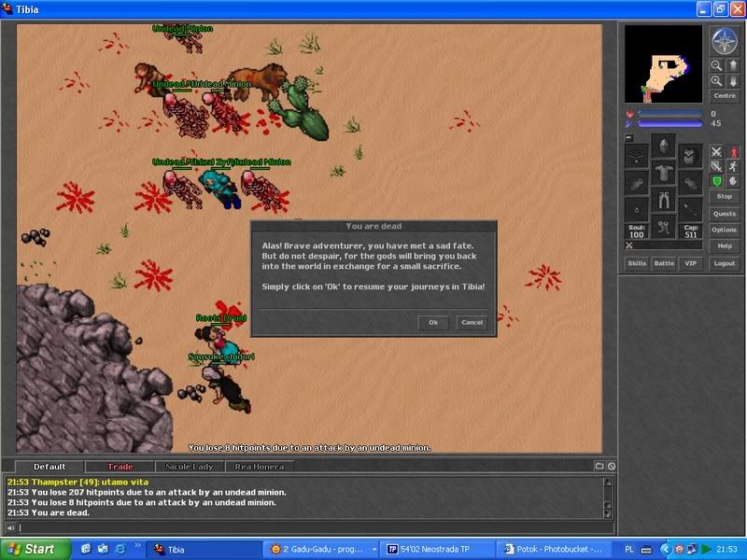Viewport: 747px width, 560px height.
Task: Select the backpack equipment slot
Action: (x=690, y=156)
